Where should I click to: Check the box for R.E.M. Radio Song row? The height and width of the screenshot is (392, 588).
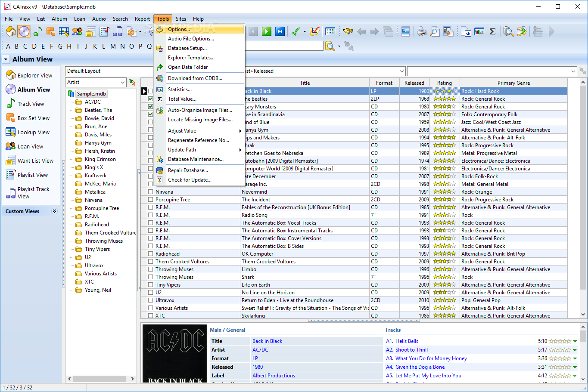(x=150, y=215)
